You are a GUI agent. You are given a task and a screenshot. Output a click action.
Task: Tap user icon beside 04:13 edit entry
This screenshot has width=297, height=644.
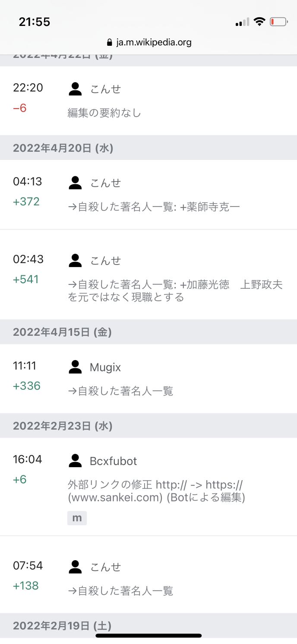tap(76, 183)
